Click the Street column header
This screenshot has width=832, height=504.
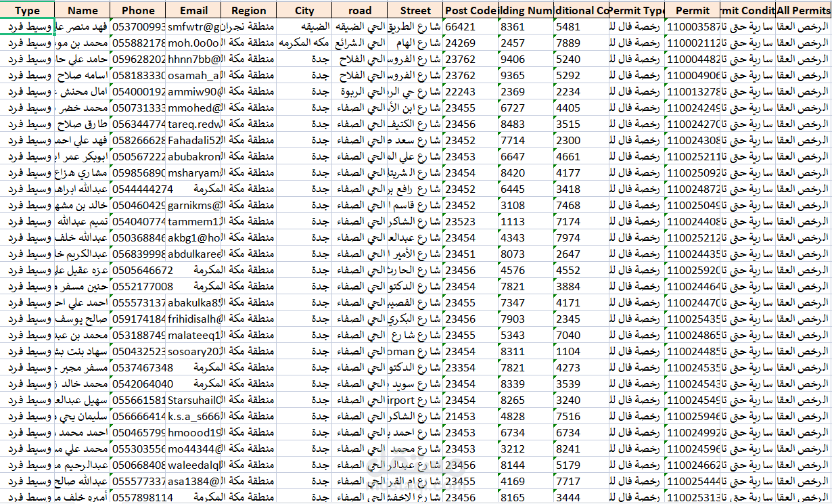[415, 10]
